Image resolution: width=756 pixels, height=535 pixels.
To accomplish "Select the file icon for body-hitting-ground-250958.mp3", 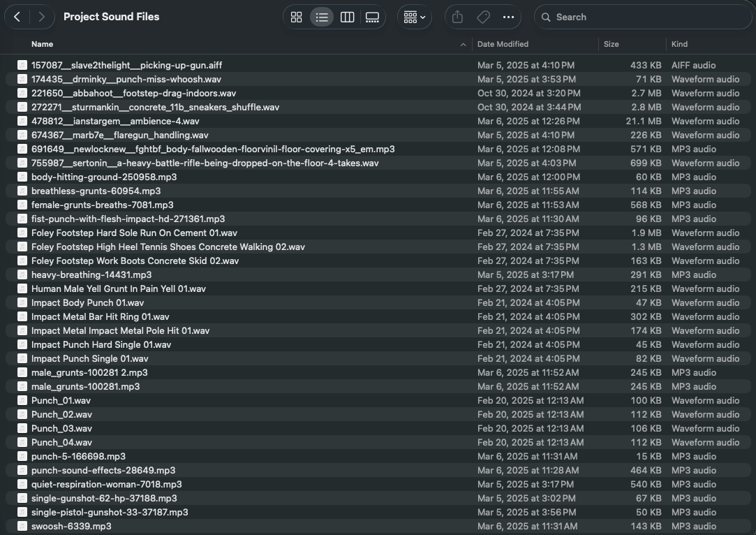I will [x=22, y=177].
